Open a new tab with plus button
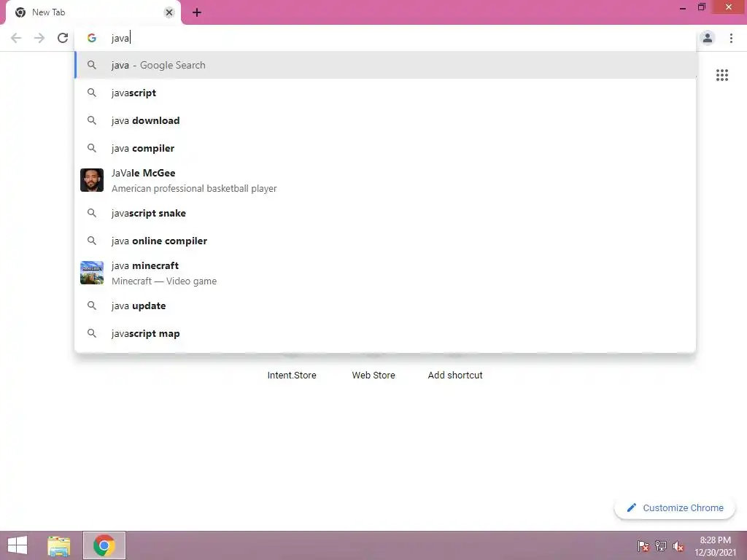The image size is (747, 560). coord(197,12)
